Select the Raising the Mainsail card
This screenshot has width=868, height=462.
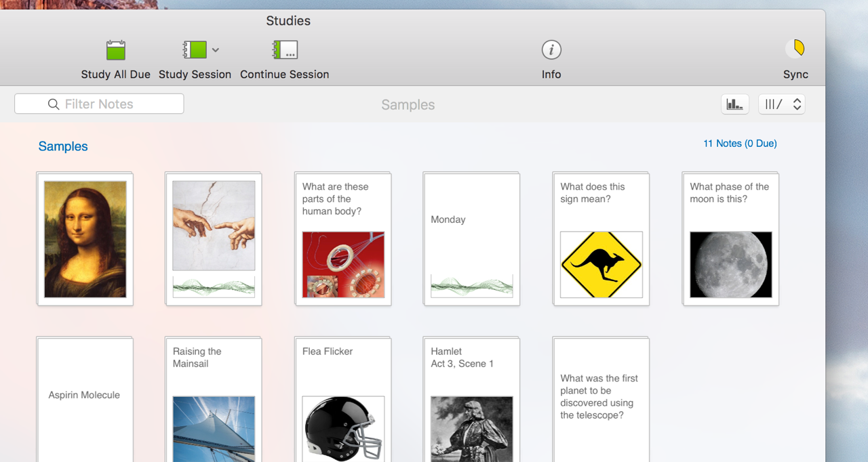click(214, 400)
